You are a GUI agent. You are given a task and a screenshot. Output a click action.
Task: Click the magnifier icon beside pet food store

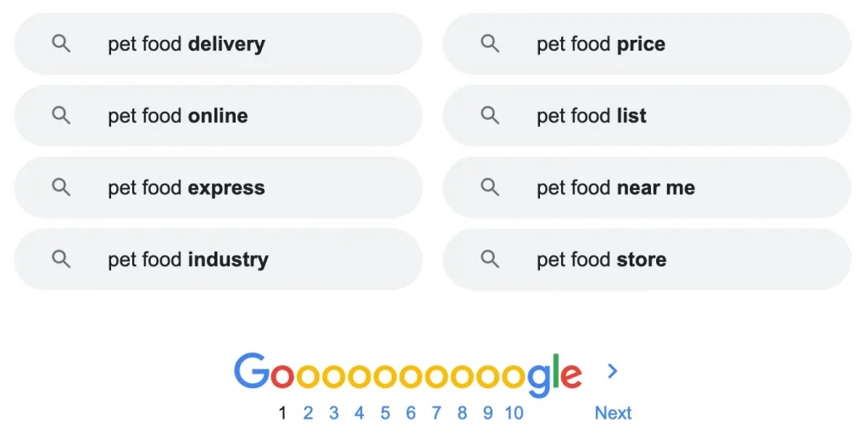pos(490,258)
